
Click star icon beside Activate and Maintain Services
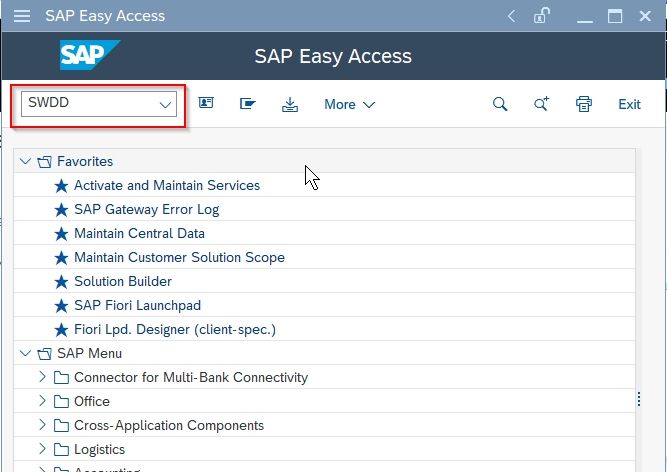coord(61,185)
